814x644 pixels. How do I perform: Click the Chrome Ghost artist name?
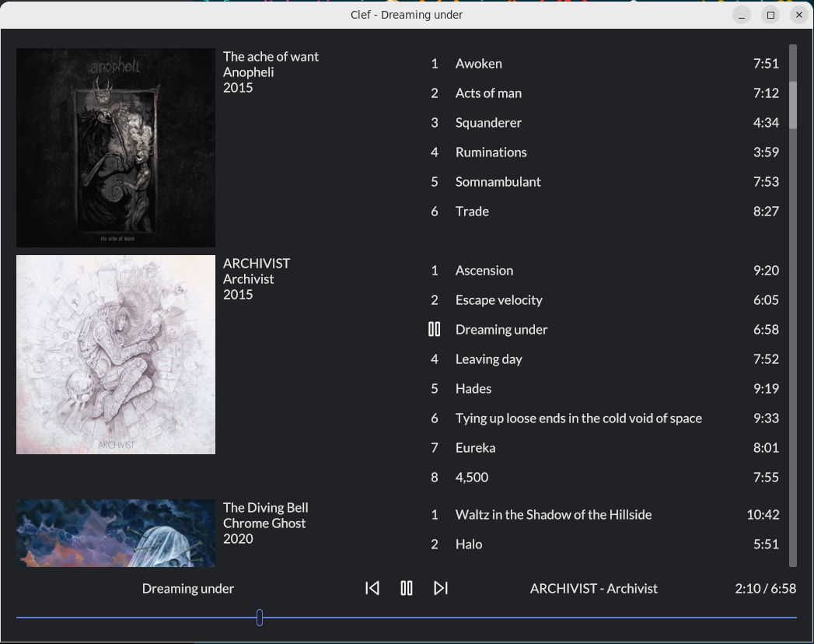[x=264, y=523]
